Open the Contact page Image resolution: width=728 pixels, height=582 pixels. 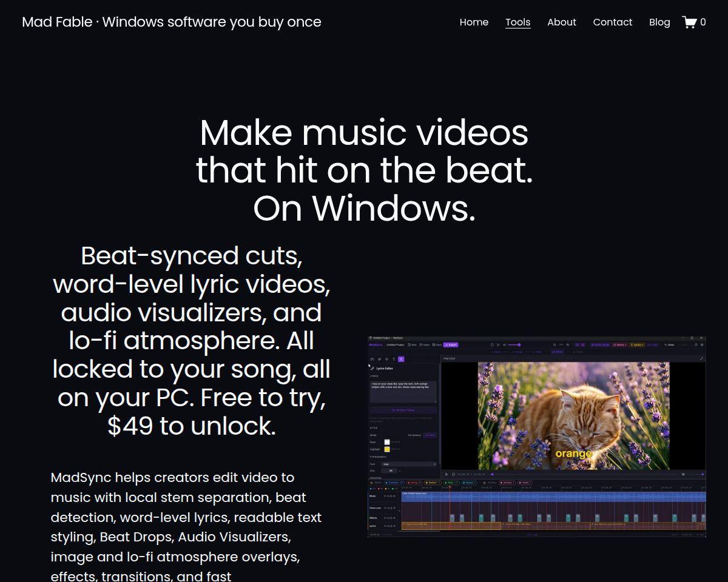[x=613, y=22]
